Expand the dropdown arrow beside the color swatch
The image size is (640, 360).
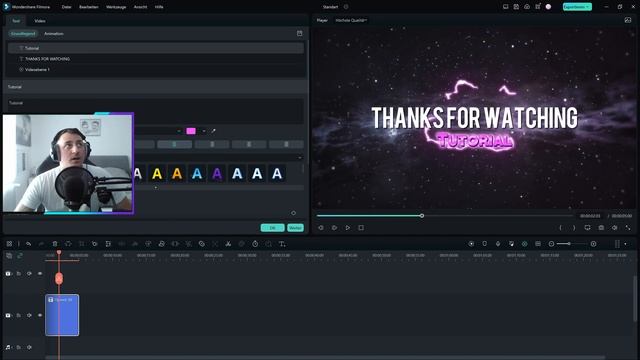[x=204, y=131]
